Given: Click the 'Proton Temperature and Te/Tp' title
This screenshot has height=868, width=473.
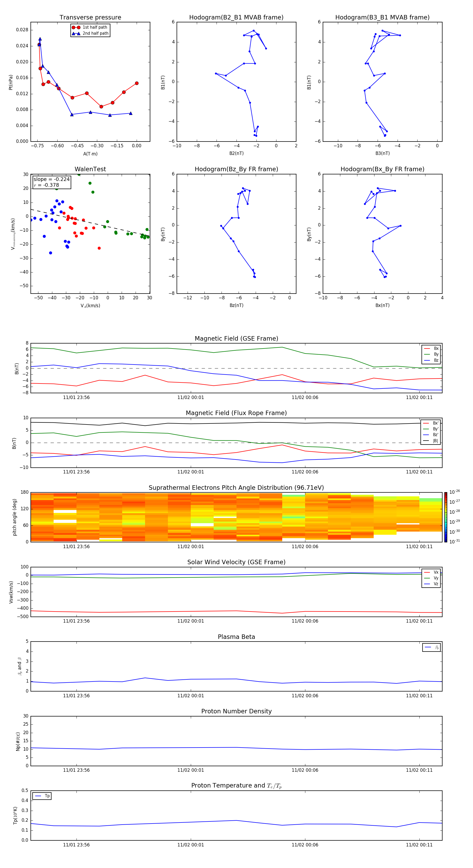Looking at the screenshot, I should click(236, 785).
